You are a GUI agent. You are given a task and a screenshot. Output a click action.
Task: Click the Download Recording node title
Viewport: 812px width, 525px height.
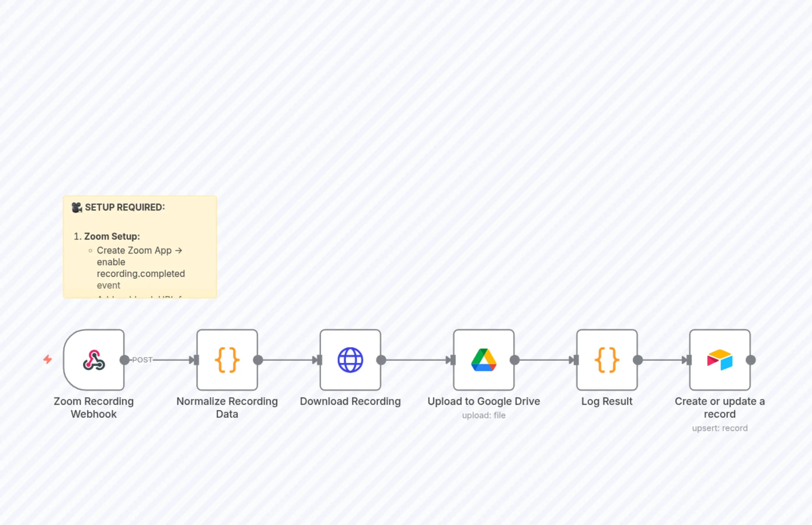tap(350, 401)
